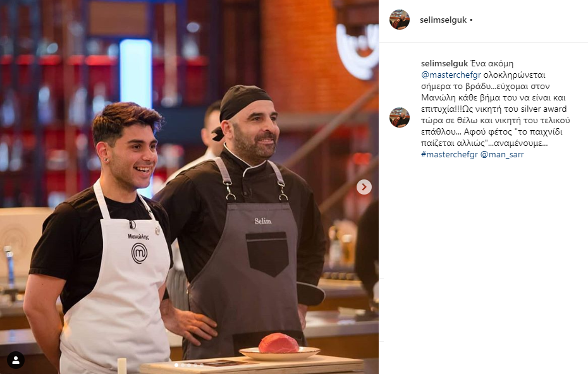Advance carousel with the next arrow
The image size is (588, 374).
coord(364,187)
